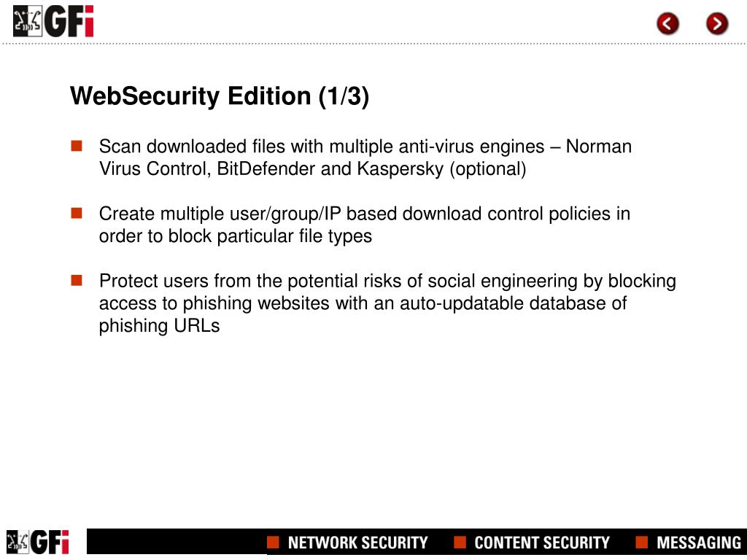Open the MESSAGING footer item
Viewport: 747px width, 560px height.
point(699,542)
